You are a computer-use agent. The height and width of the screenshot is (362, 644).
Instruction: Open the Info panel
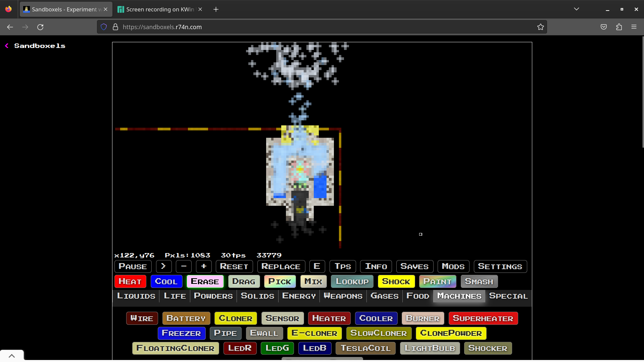click(376, 266)
